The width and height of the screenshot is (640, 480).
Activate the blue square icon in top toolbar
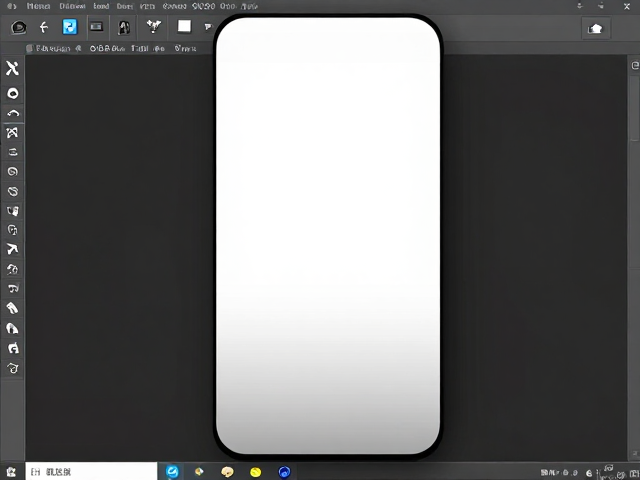click(x=70, y=27)
